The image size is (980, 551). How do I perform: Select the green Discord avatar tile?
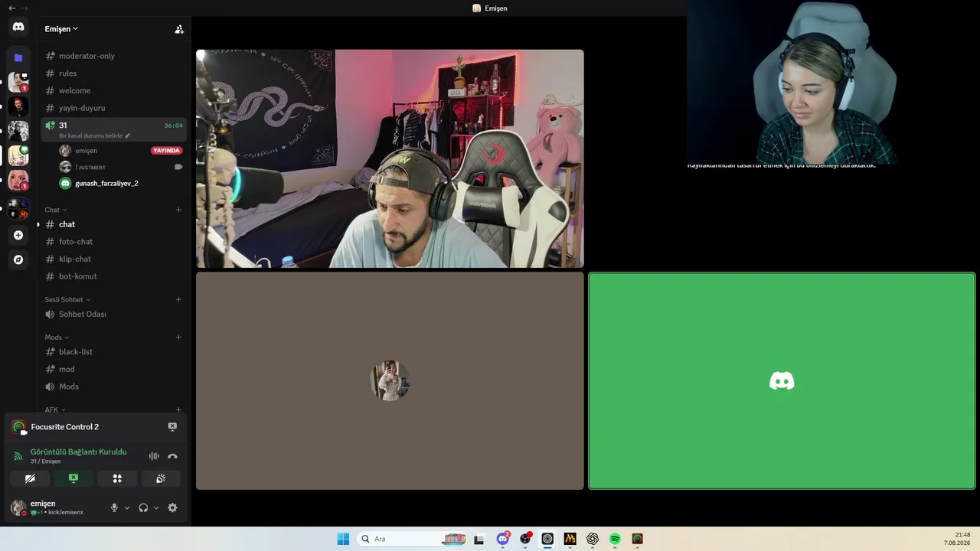782,381
